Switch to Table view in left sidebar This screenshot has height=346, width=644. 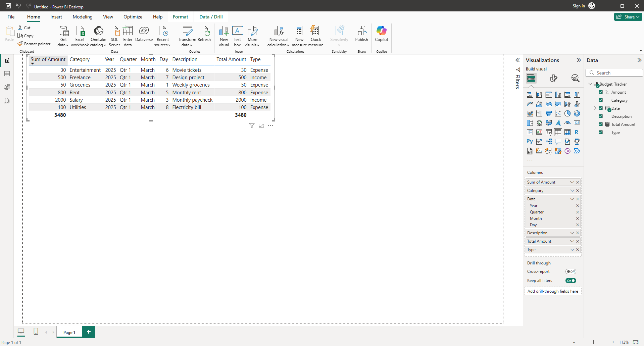7,74
